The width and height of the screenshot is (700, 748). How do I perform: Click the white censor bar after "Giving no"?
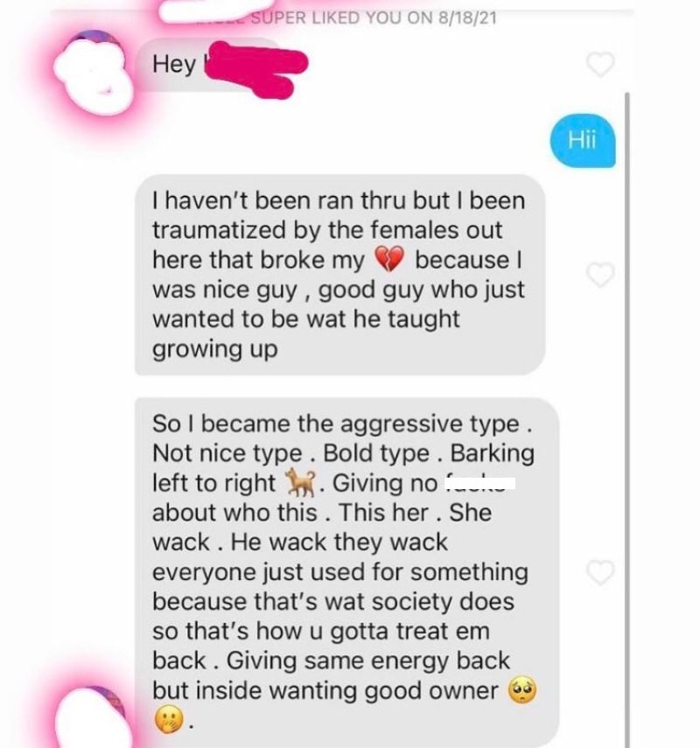click(480, 483)
